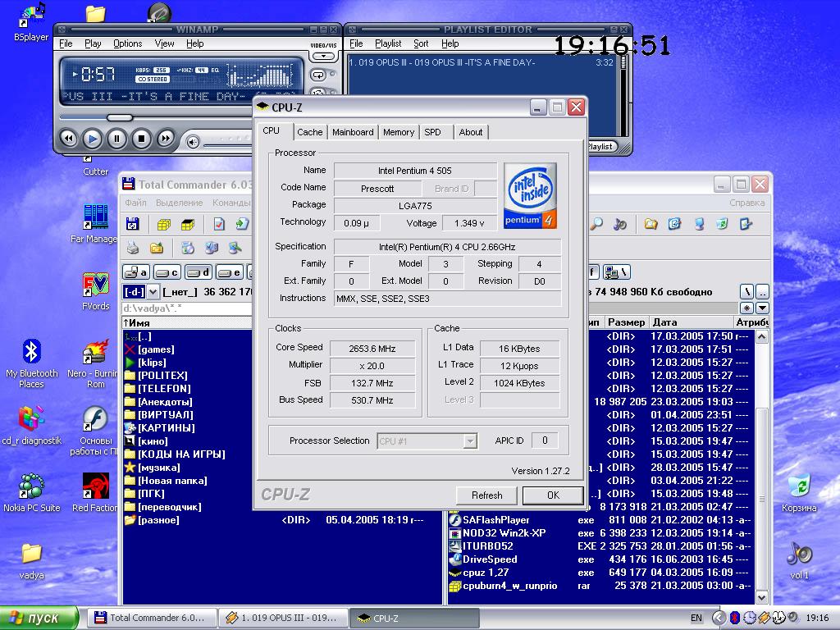Image resolution: width=840 pixels, height=630 pixels.
Task: Click Winamp volume slider track
Action: tap(228, 144)
